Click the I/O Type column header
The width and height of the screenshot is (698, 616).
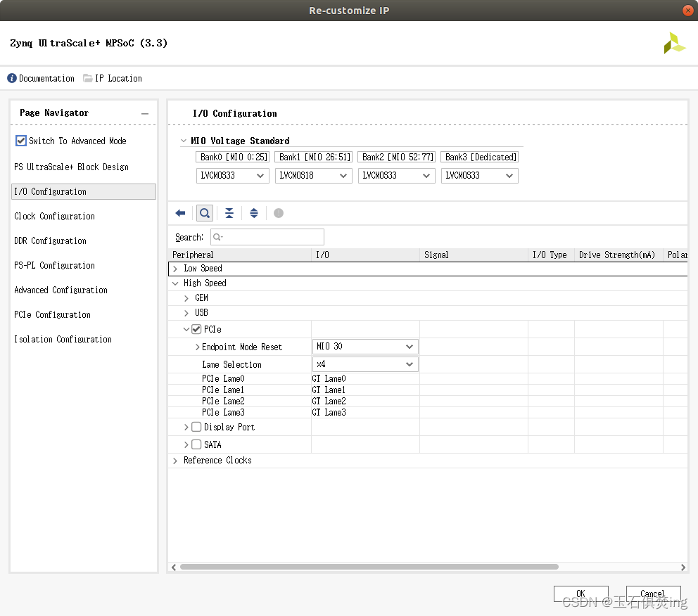pyautogui.click(x=551, y=255)
